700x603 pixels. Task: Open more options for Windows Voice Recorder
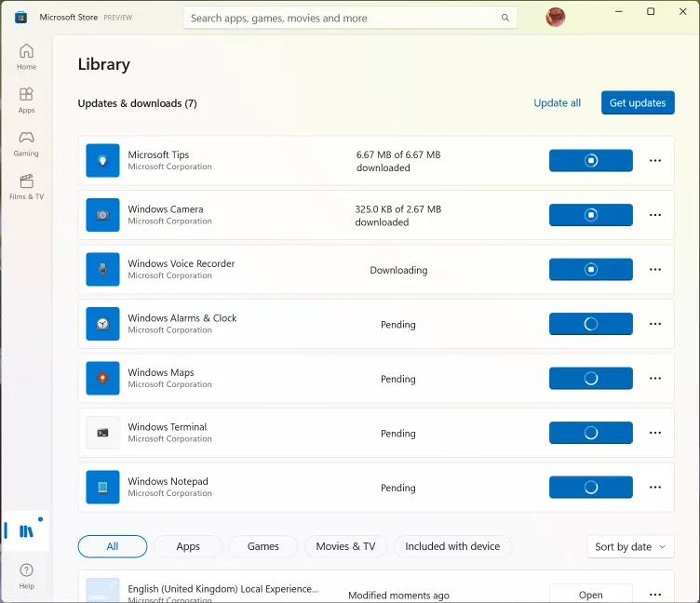click(x=655, y=269)
